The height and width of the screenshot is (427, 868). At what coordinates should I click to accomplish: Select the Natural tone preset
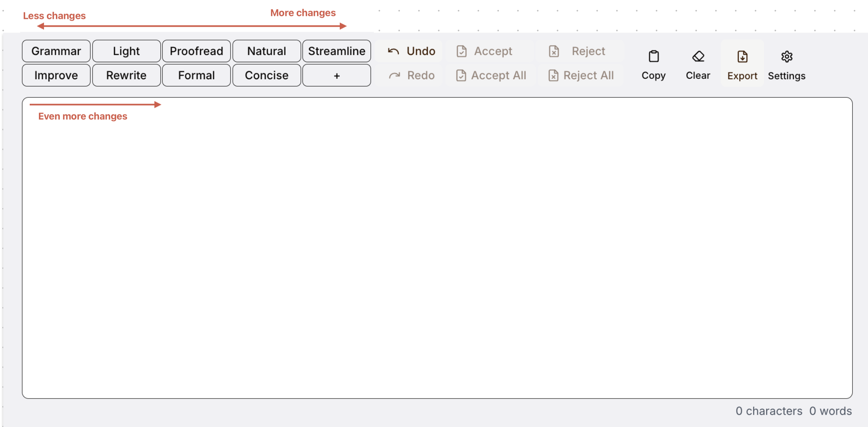tap(266, 51)
